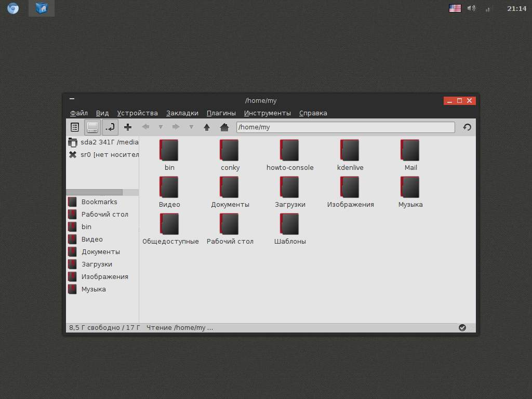532x399 pixels.
Task: Click the volume speaker tray icon
Action: [x=471, y=8]
